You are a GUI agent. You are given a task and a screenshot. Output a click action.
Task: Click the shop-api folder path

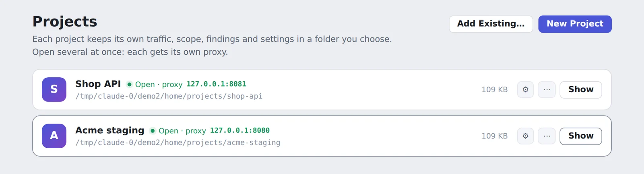(x=169, y=96)
